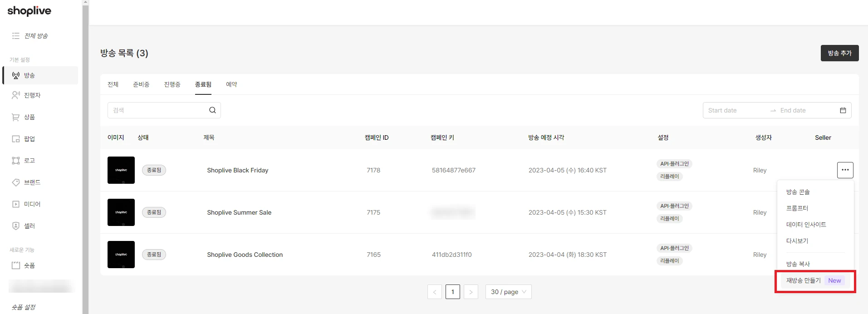Open the 팝업 popup icon in sidebar

pyautogui.click(x=16, y=139)
